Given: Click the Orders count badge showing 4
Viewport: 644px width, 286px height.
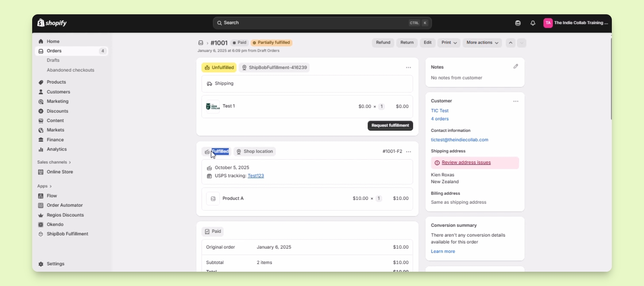Looking at the screenshot, I should click(103, 51).
